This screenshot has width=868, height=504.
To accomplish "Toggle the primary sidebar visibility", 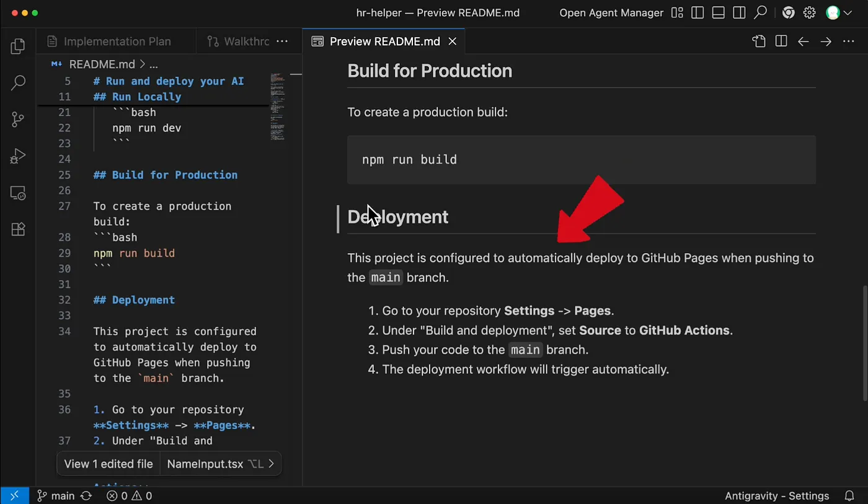I will [x=697, y=13].
